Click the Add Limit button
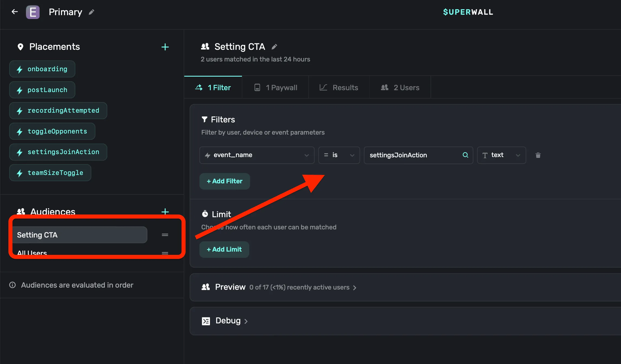Image resolution: width=621 pixels, height=364 pixels. pos(224,249)
